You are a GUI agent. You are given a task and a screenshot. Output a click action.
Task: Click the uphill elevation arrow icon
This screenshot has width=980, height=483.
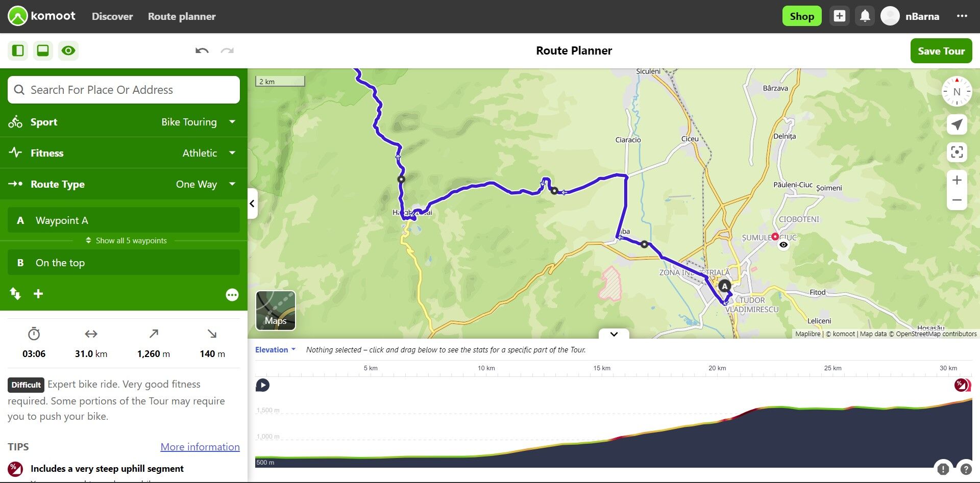pyautogui.click(x=154, y=334)
